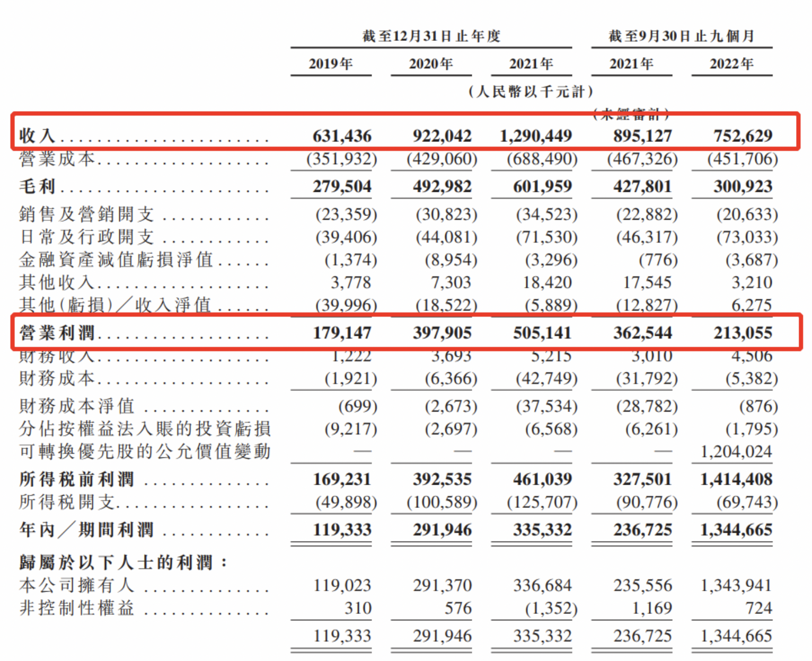The height and width of the screenshot is (661, 812).
Task: Select value 6,275
Action: (x=752, y=305)
